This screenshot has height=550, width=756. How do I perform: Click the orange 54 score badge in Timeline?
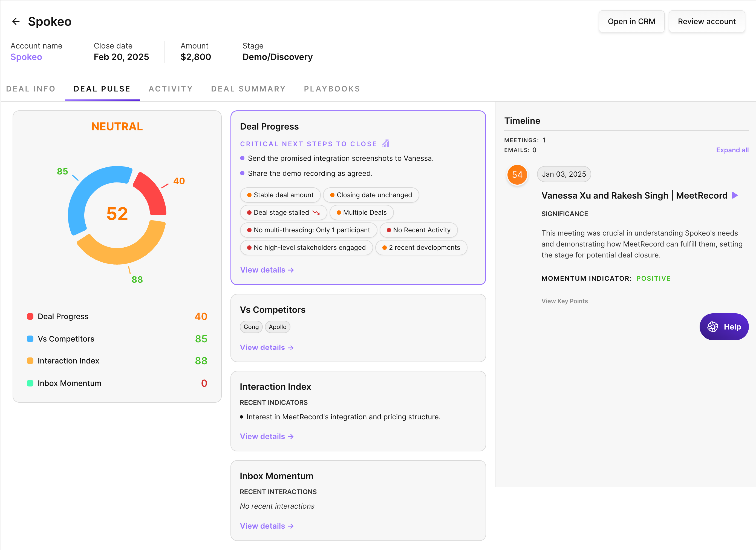pos(517,174)
